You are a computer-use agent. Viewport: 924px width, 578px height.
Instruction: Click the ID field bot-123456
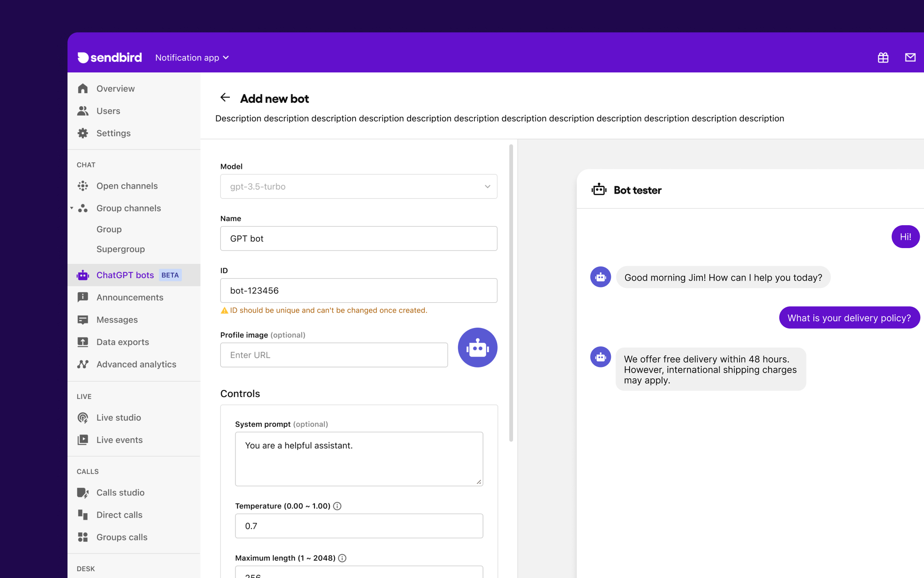click(x=358, y=291)
